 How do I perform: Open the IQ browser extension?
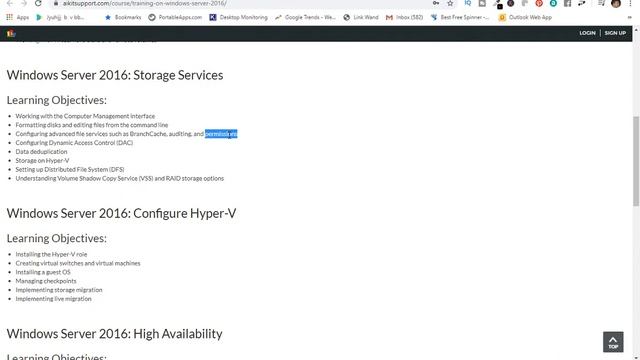tap(468, 3)
